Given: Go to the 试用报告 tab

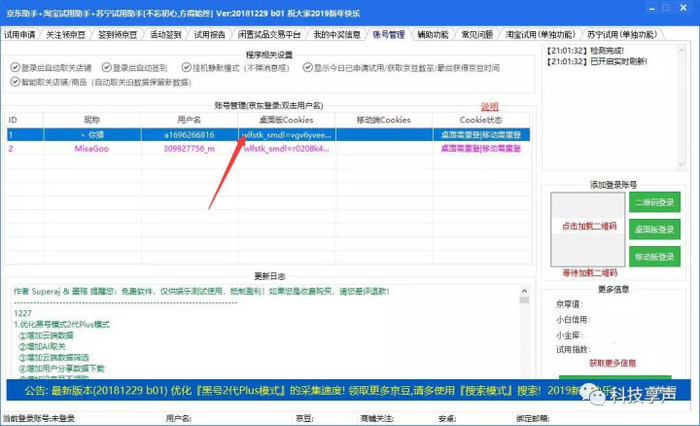Looking at the screenshot, I should click(209, 34).
